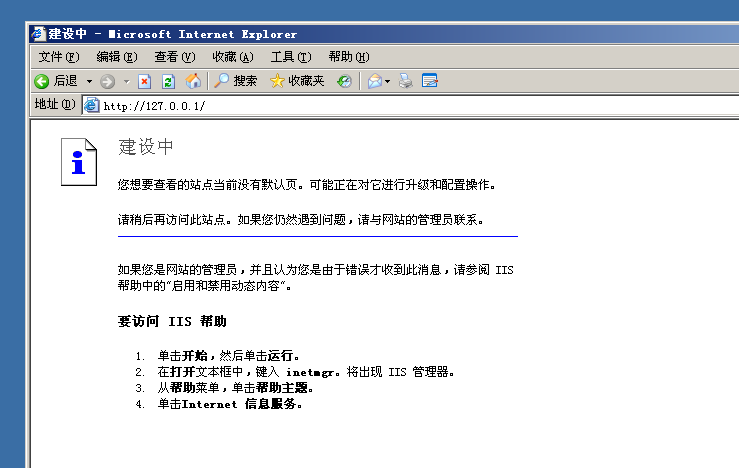Open the History clock icon
This screenshot has height=468, width=739.
click(344, 81)
